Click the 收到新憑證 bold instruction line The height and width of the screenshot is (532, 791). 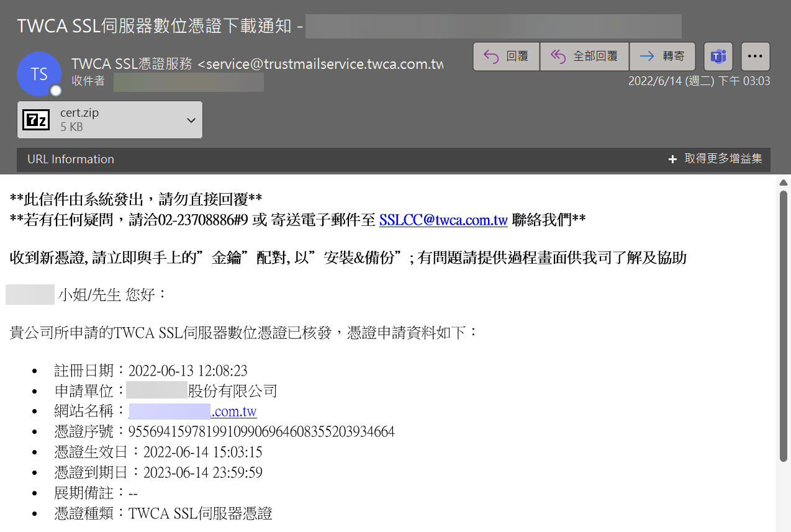(x=348, y=258)
